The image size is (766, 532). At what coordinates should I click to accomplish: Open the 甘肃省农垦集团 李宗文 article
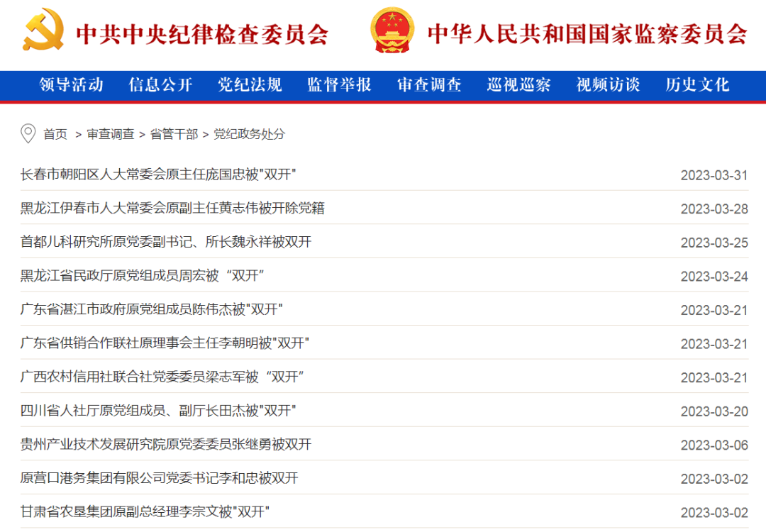point(145,512)
